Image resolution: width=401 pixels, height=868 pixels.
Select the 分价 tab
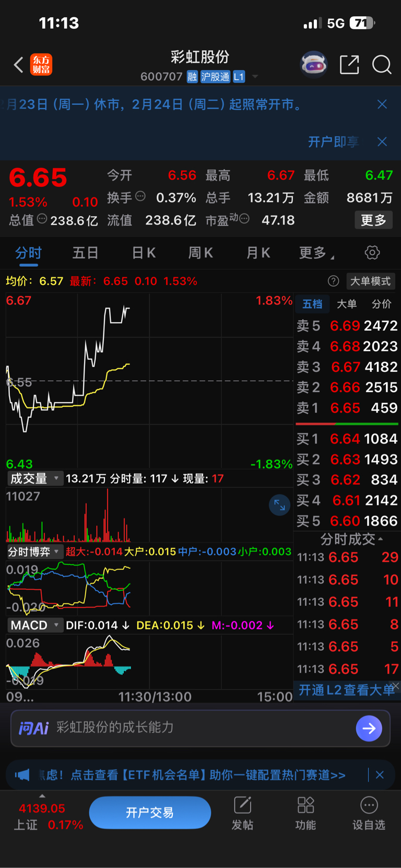click(x=381, y=304)
